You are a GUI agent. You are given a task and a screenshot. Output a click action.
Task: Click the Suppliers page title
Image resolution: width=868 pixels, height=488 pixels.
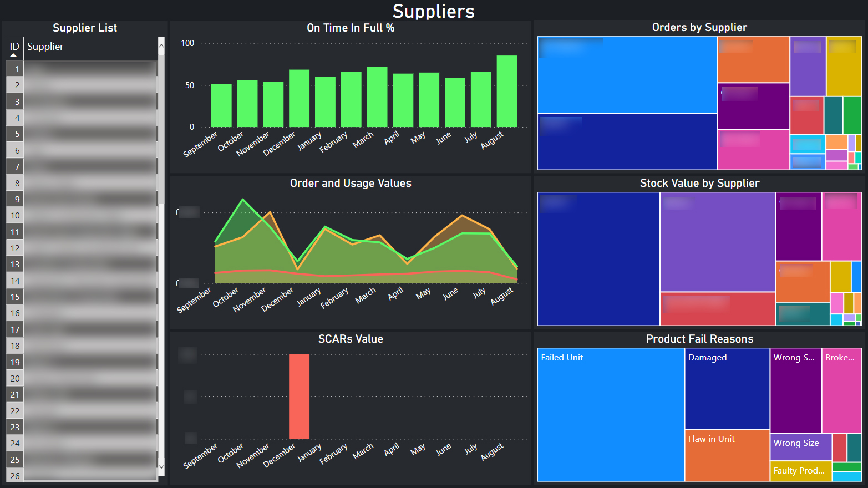tap(434, 11)
